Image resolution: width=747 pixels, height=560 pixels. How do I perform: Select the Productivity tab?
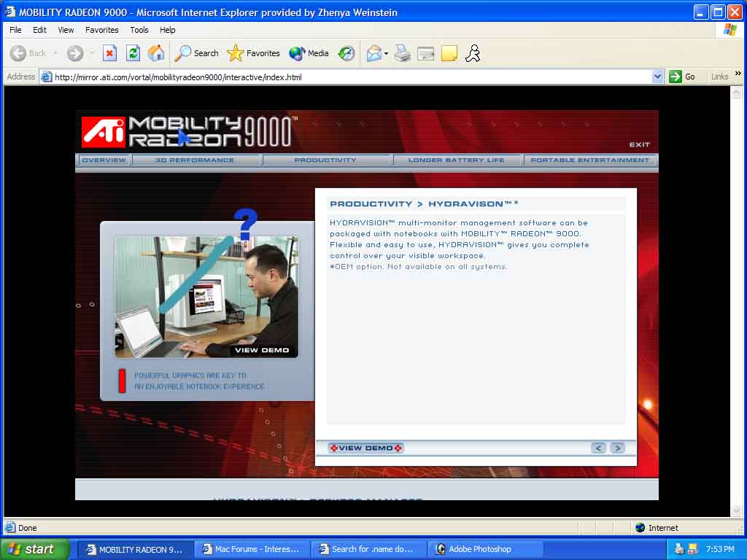point(325,160)
